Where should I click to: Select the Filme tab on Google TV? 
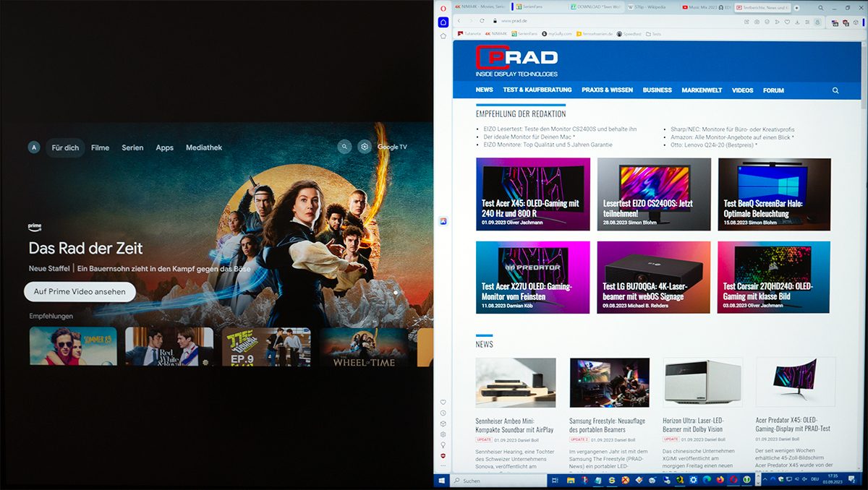100,147
